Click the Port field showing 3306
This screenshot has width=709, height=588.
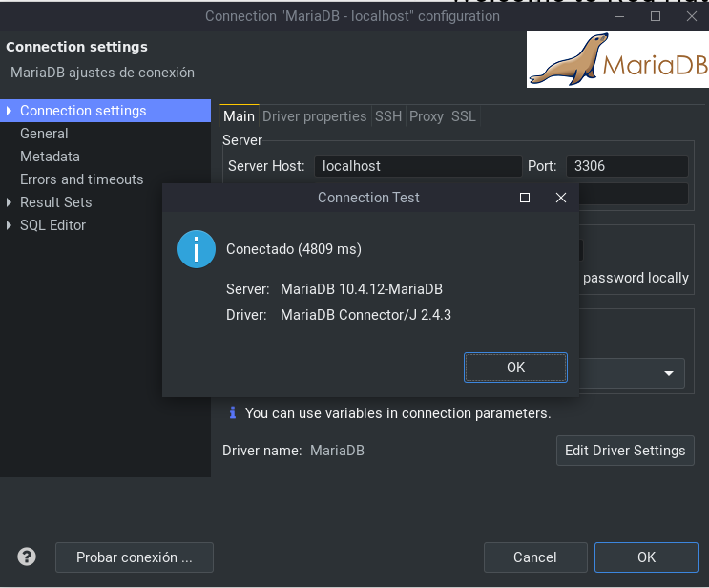627,166
